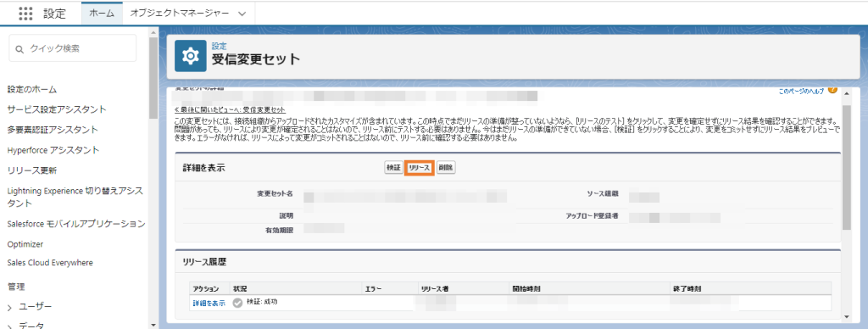This screenshot has height=329, width=868.
Task: Open サービス設定アシスタント in sidebar
Action: tap(57, 109)
